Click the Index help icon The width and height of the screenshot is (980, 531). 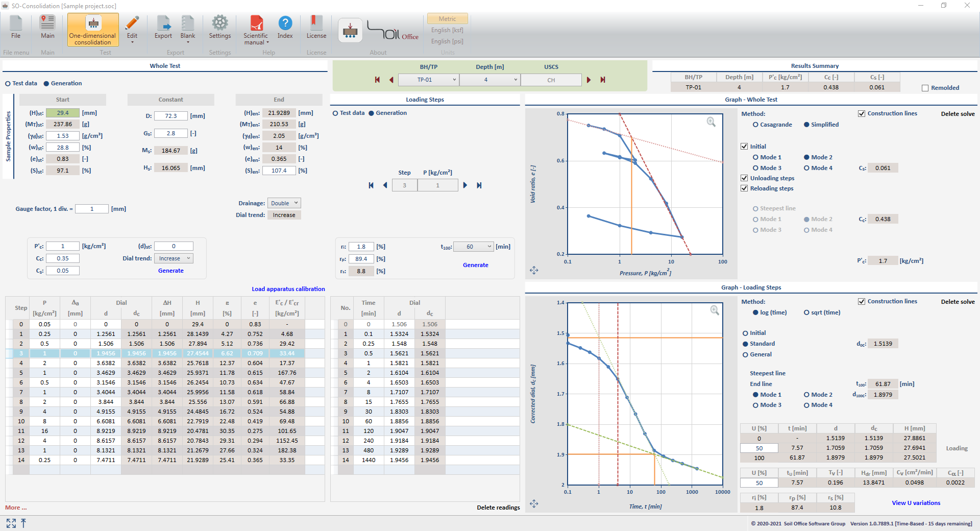pyautogui.click(x=285, y=23)
